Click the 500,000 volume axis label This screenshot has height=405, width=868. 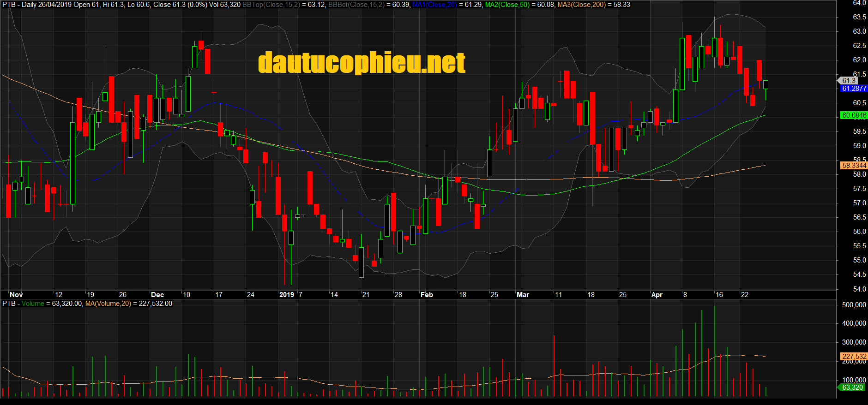pos(854,305)
